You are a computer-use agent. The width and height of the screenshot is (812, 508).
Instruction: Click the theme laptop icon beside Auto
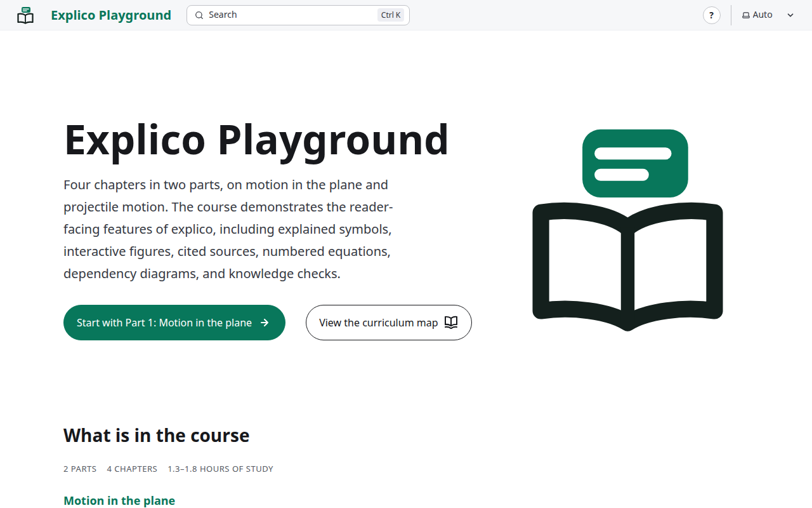tap(746, 15)
